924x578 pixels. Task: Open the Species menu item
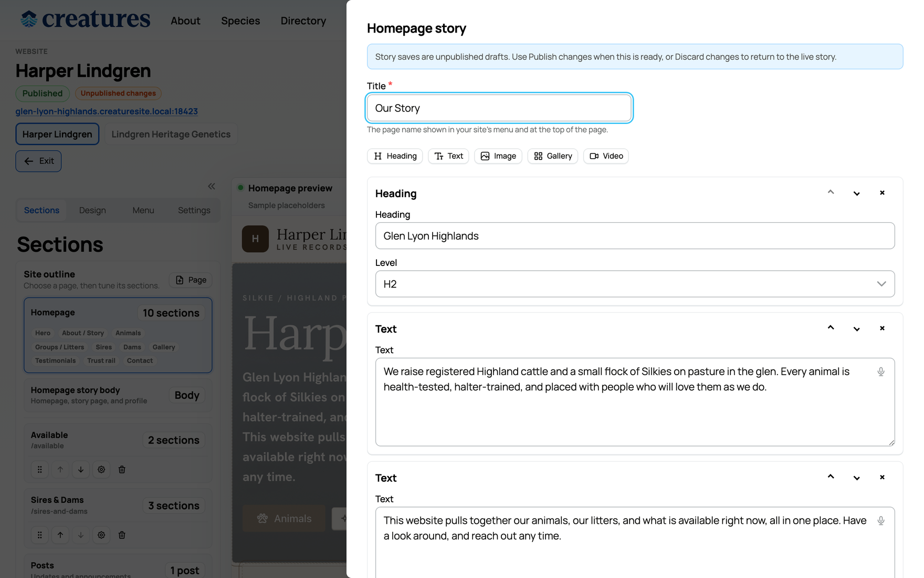[240, 20]
